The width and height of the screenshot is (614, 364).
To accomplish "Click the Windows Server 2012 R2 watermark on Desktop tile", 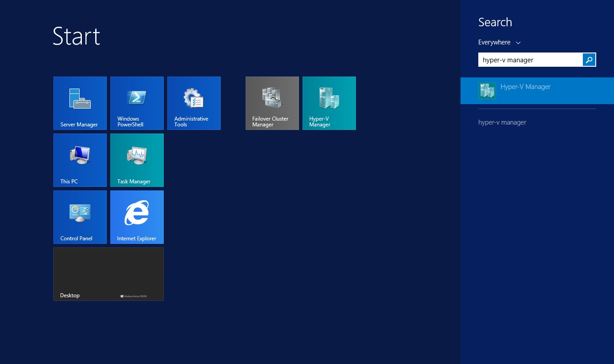I will [133, 296].
